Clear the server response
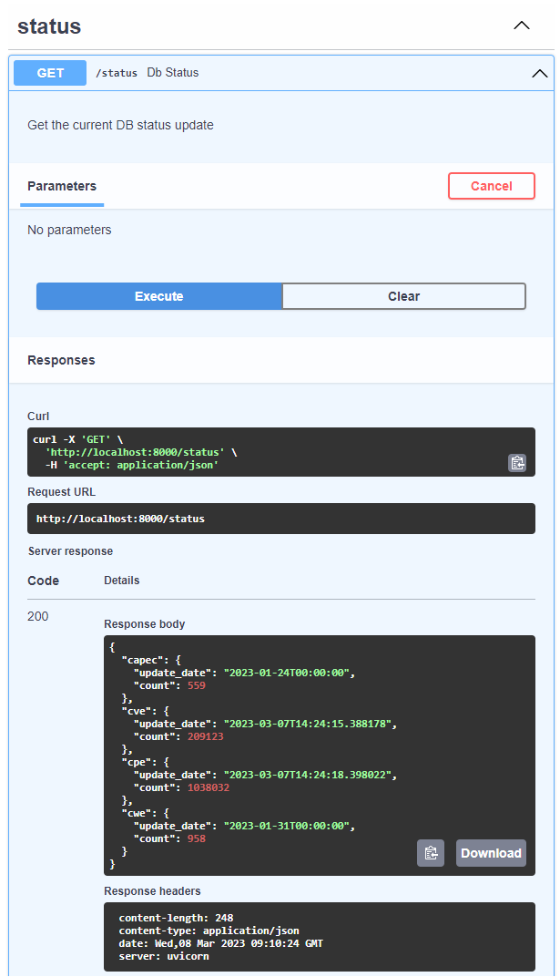This screenshot has width=560, height=977. coord(403,296)
